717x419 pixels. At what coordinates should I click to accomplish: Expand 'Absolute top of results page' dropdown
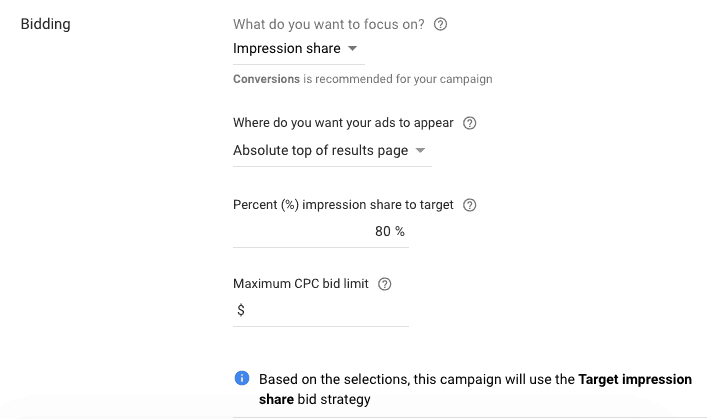point(332,150)
